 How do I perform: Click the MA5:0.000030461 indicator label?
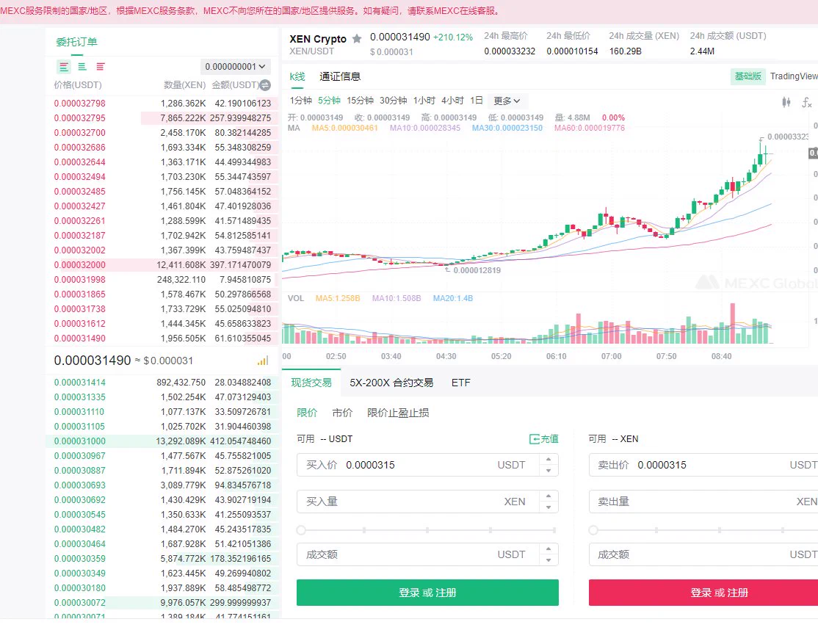click(345, 128)
